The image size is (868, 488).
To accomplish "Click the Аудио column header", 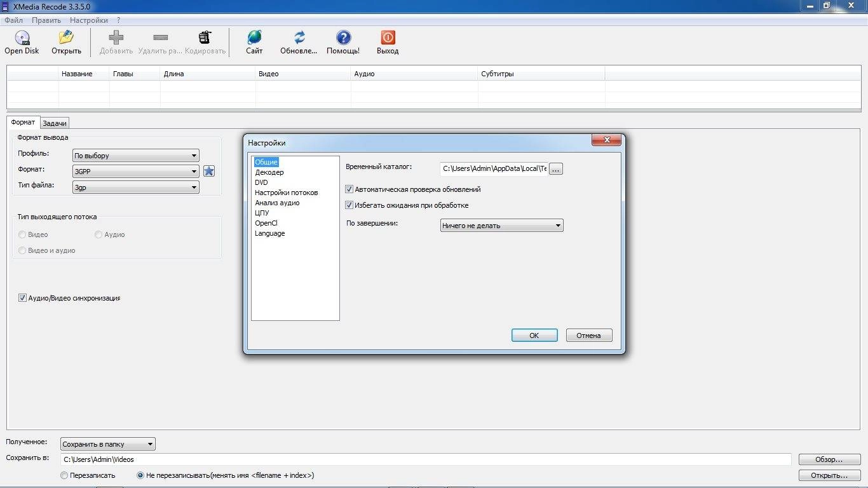I will pos(414,74).
